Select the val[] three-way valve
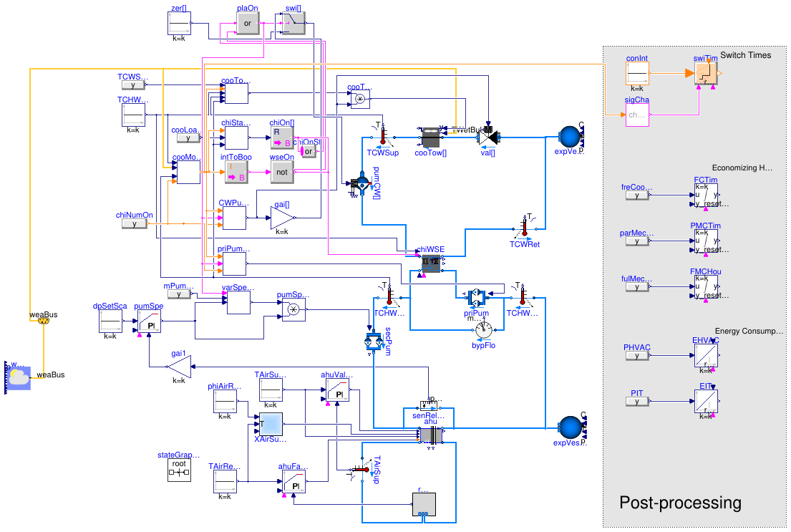The height and width of the screenshot is (532, 791). [x=488, y=136]
